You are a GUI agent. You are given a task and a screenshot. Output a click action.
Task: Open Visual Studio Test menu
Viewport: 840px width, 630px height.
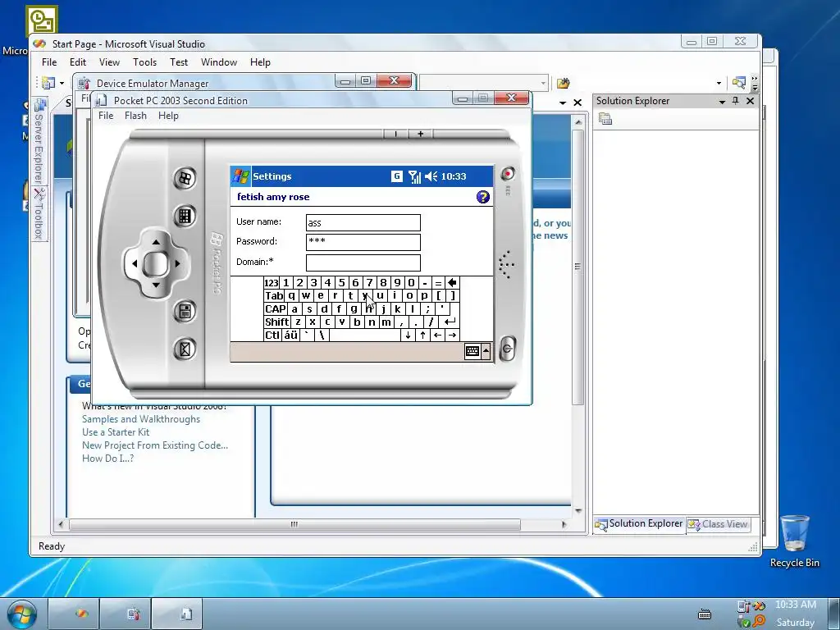pyautogui.click(x=179, y=62)
